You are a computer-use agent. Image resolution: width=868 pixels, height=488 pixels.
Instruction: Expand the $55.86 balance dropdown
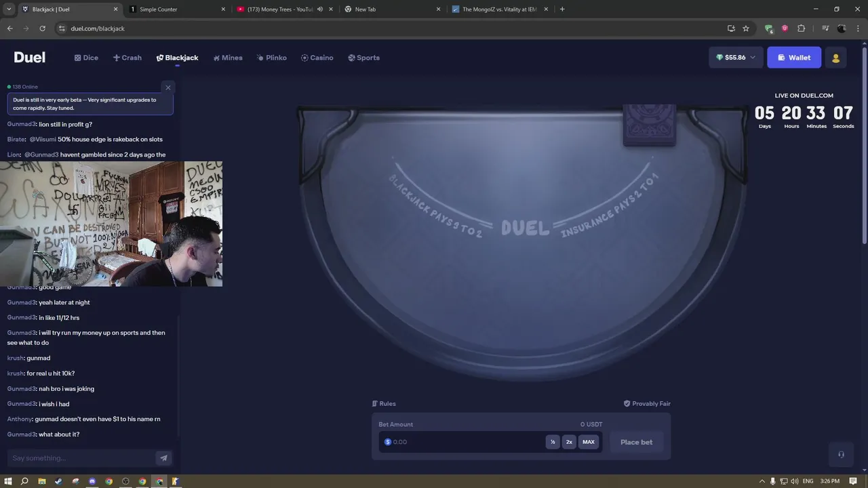(736, 58)
